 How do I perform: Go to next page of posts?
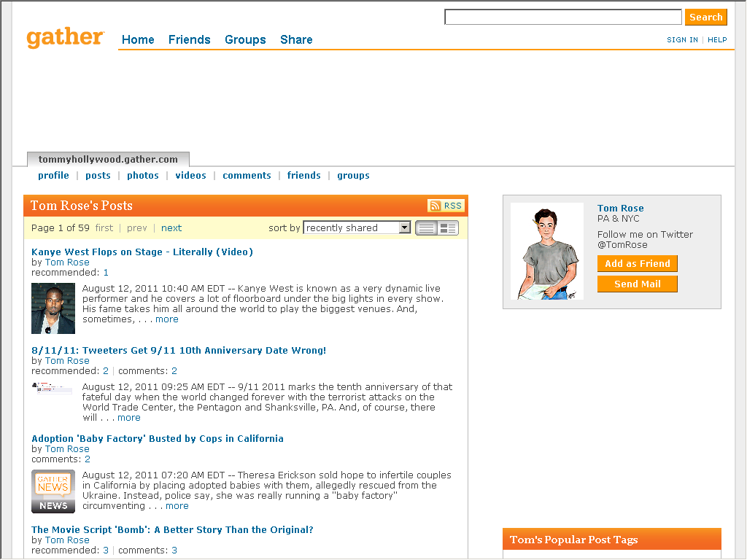171,228
